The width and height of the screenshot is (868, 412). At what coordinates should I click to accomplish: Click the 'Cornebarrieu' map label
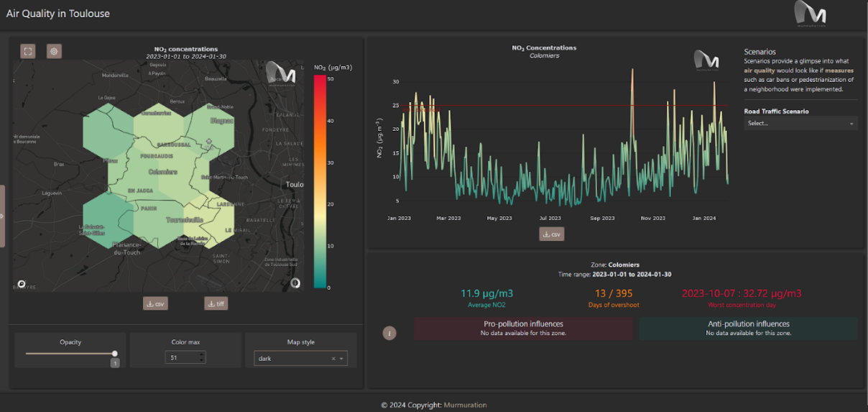(156, 113)
